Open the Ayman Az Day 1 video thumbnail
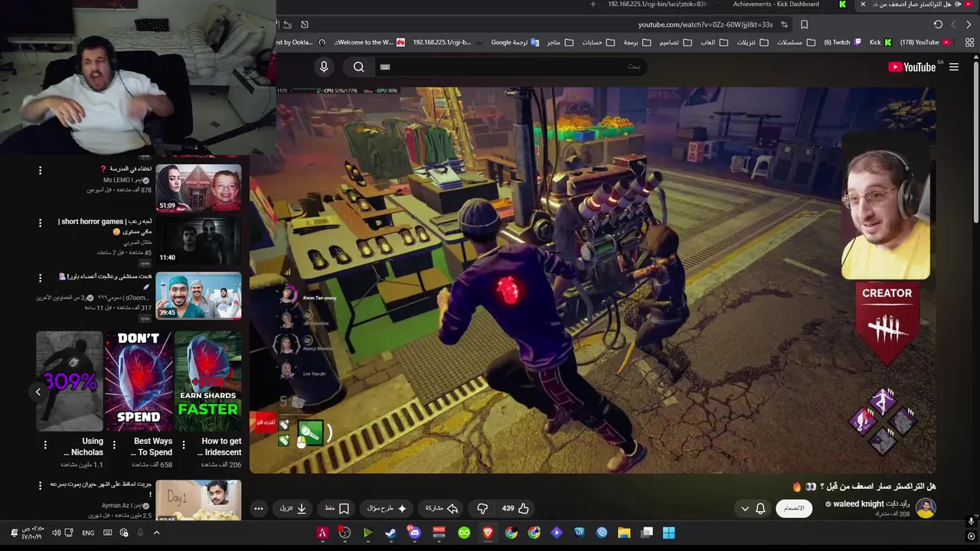 [x=198, y=500]
